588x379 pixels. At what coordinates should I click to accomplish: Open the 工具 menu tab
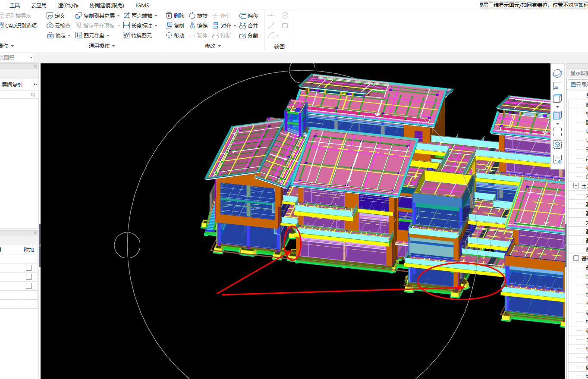pyautogui.click(x=15, y=5)
